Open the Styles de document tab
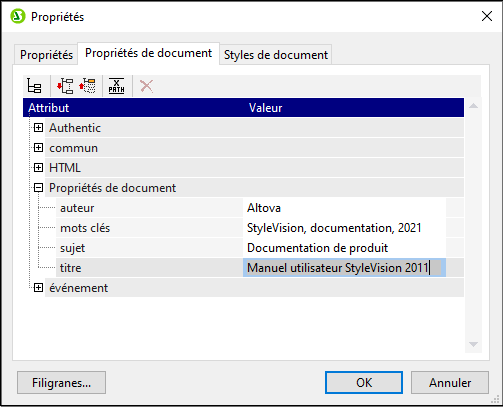 [276, 55]
